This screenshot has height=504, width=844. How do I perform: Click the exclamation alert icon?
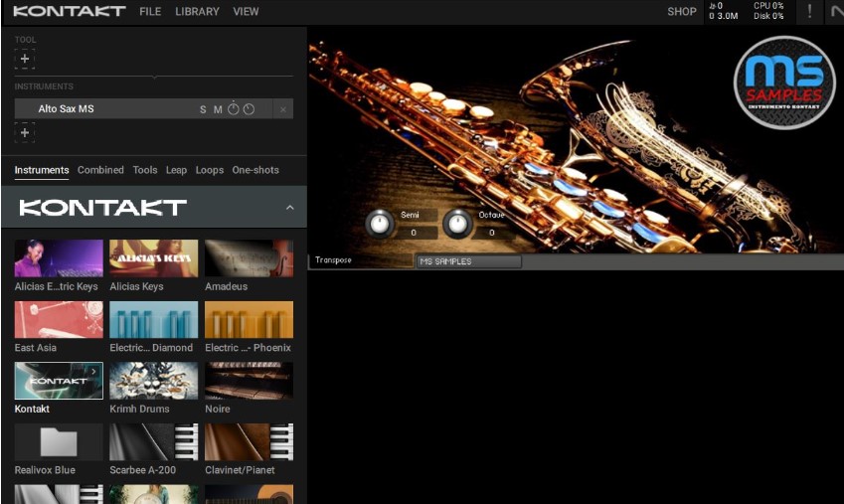tap(809, 11)
